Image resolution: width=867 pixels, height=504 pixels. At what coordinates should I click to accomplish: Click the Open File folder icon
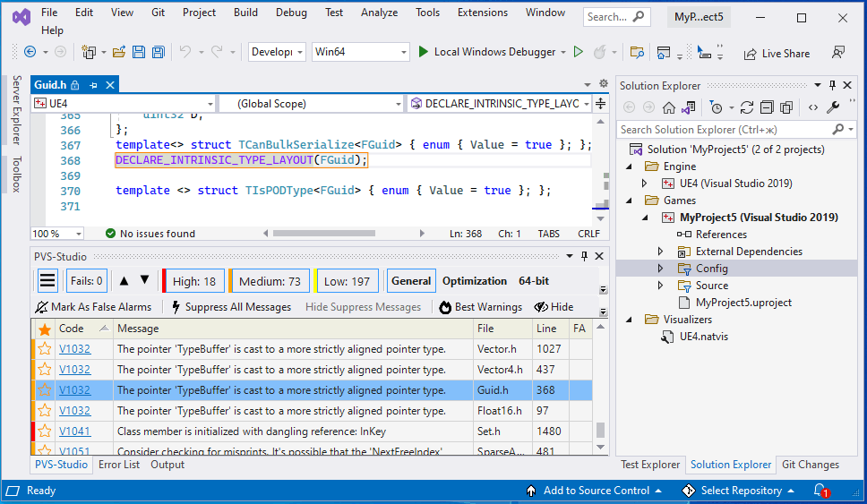[119, 52]
